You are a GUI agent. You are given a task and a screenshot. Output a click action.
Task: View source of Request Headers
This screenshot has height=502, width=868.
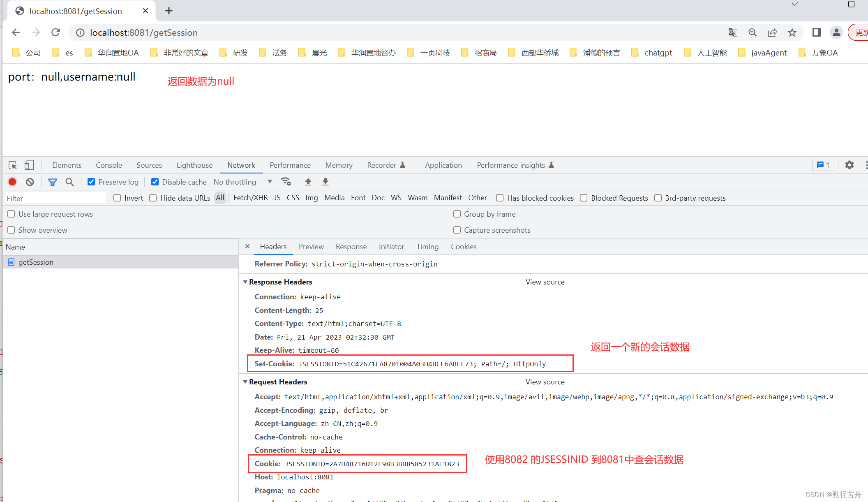coord(545,382)
